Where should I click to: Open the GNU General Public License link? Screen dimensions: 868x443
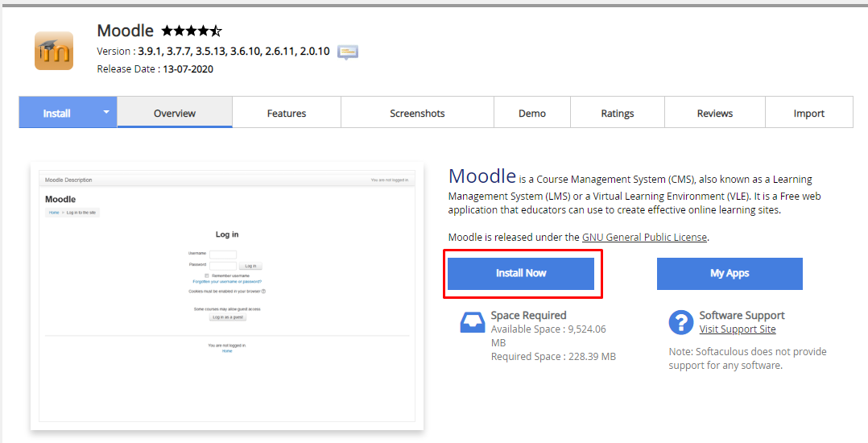tap(644, 237)
